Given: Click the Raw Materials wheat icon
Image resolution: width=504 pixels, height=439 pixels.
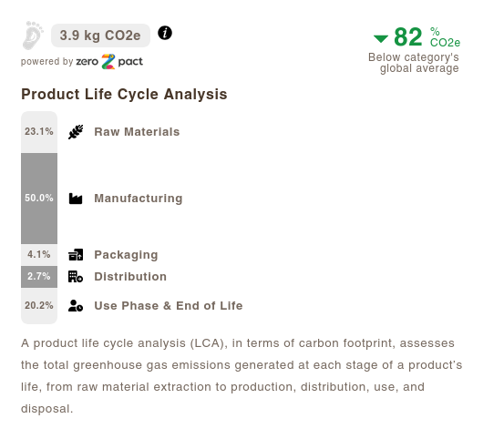Looking at the screenshot, I should (x=76, y=132).
